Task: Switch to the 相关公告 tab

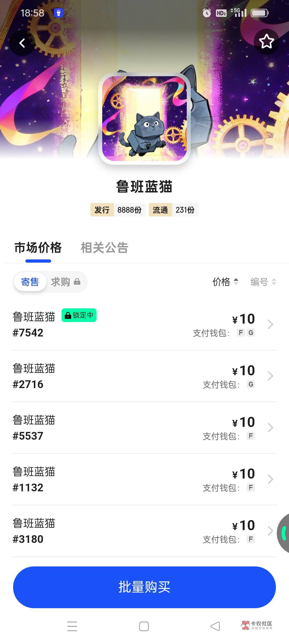Action: (x=104, y=248)
